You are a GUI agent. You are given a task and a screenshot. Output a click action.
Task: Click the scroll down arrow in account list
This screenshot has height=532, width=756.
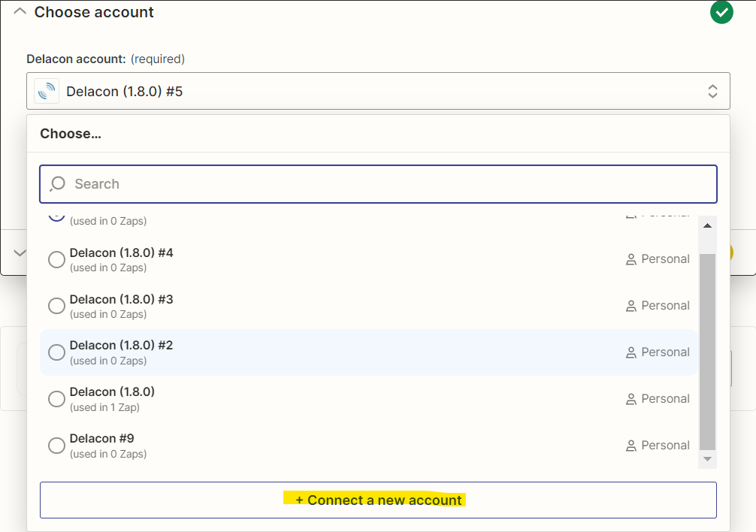707,459
